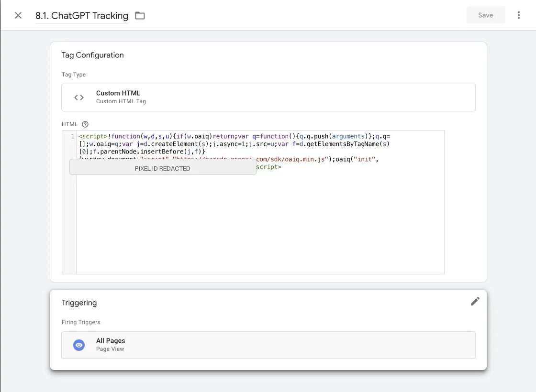Click line number 1 in the code gutter
The image size is (536, 392).
click(x=72, y=136)
